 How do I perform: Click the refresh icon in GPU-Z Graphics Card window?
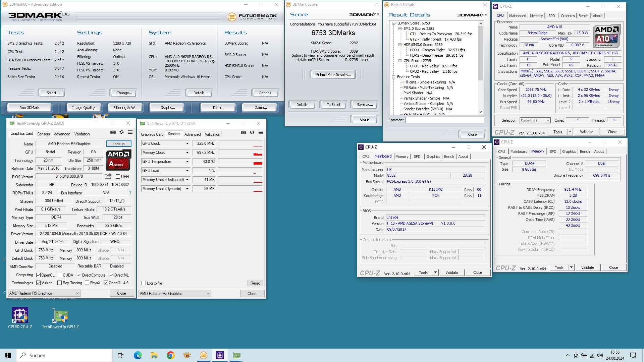[x=122, y=132]
